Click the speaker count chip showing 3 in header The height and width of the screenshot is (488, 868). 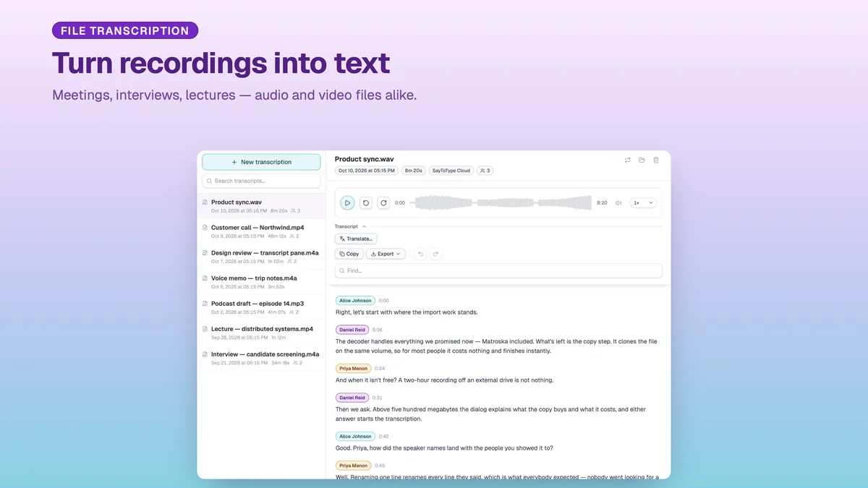coord(485,171)
